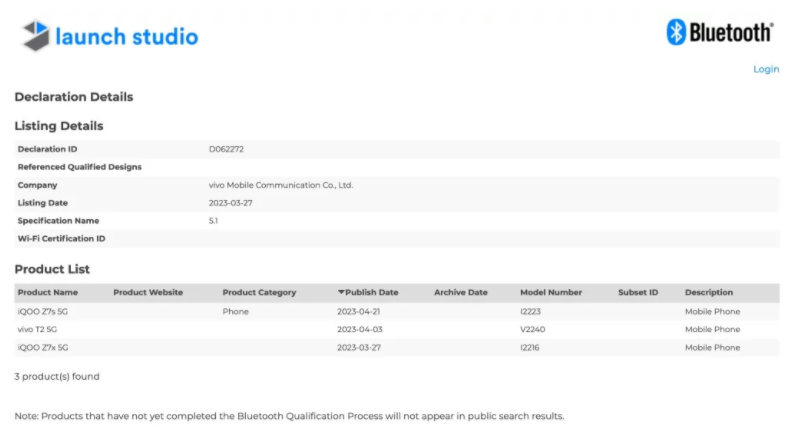Click Mobile Phone description for iQOO Z7s 5G
Image resolution: width=792 pixels, height=434 pixels.
click(x=712, y=312)
